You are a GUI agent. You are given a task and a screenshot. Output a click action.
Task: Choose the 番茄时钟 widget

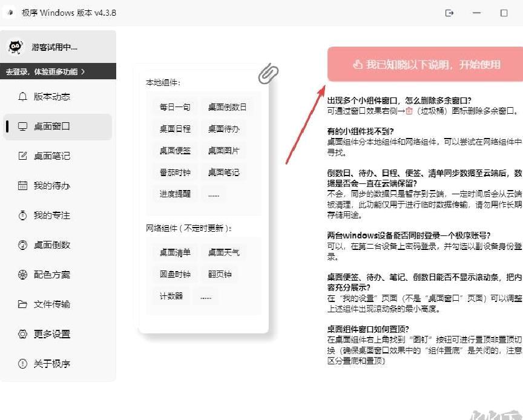(175, 172)
